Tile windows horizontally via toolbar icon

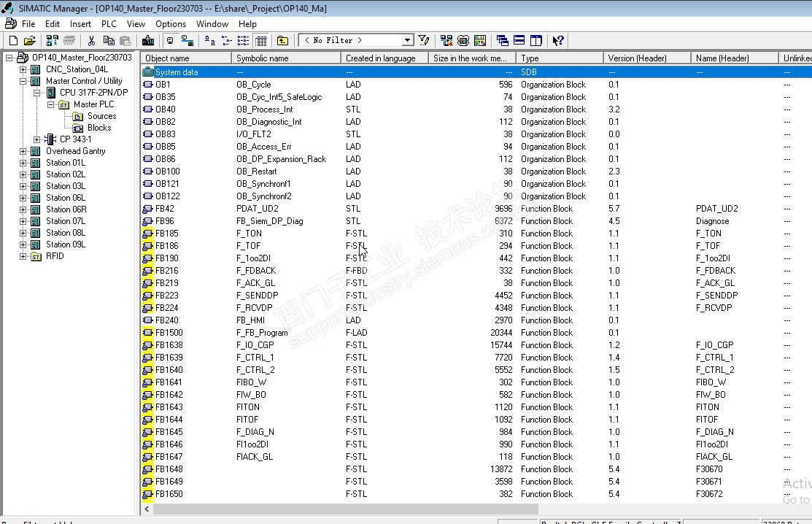coord(519,40)
